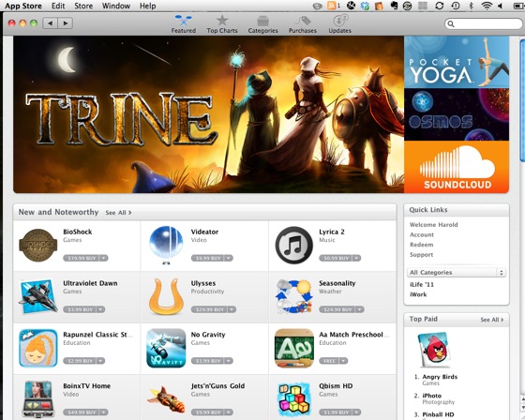Screen dimensions: 525x420
Task: Click the App Store search field
Action: [483, 23]
